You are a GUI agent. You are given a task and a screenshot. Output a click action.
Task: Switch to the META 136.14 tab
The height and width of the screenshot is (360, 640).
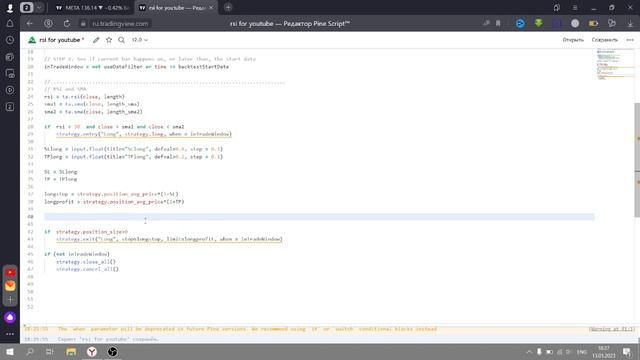92,8
